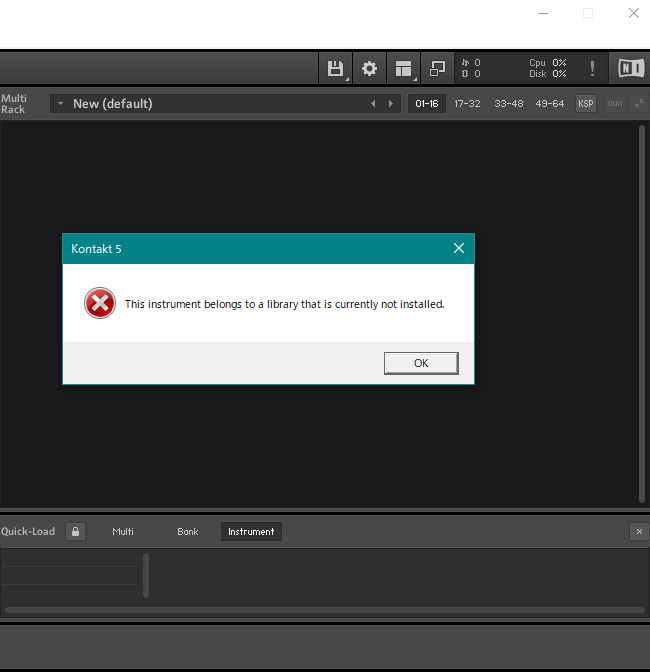Open the multi preset dropdown arrow
The image size is (650, 672).
point(60,104)
